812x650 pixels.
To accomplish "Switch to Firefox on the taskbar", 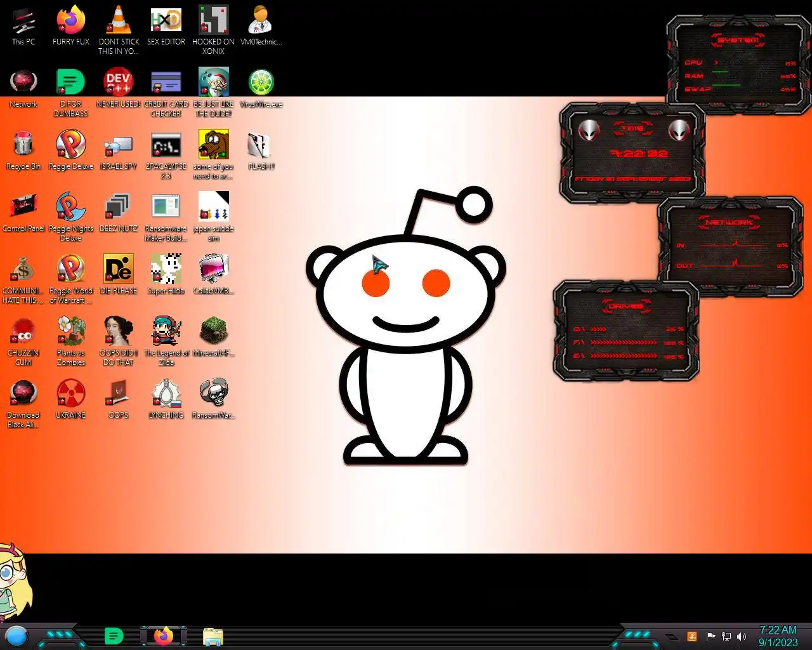I will [x=164, y=635].
